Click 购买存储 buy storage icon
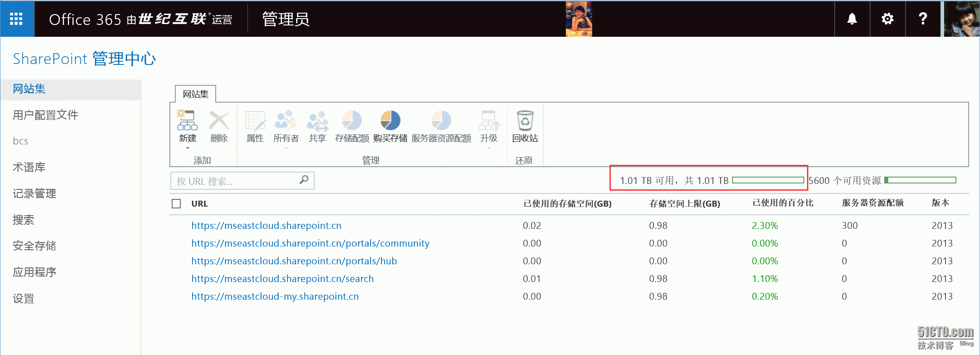Image resolution: width=980 pixels, height=356 pixels. [390, 120]
